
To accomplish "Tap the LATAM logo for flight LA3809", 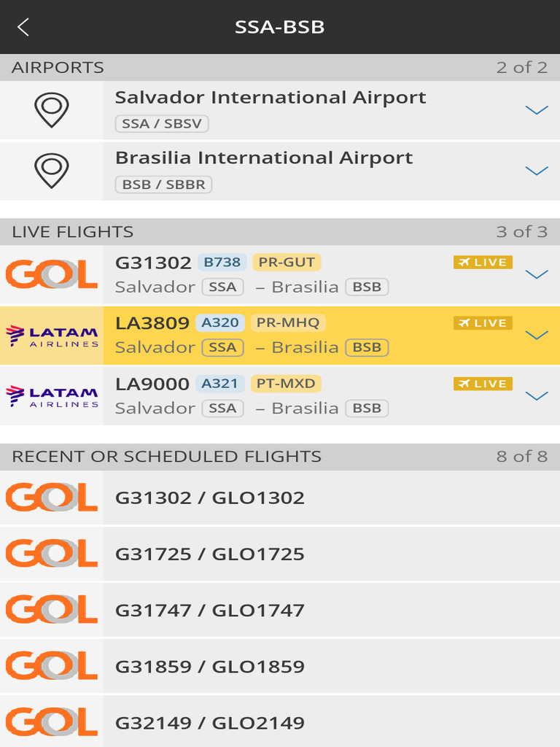I will [52, 336].
